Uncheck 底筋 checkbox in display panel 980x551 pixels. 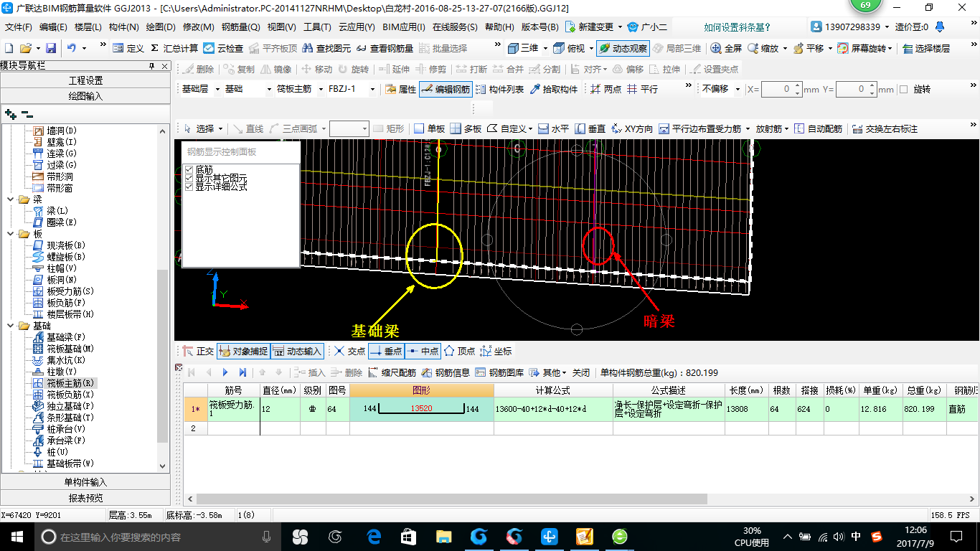click(x=189, y=169)
